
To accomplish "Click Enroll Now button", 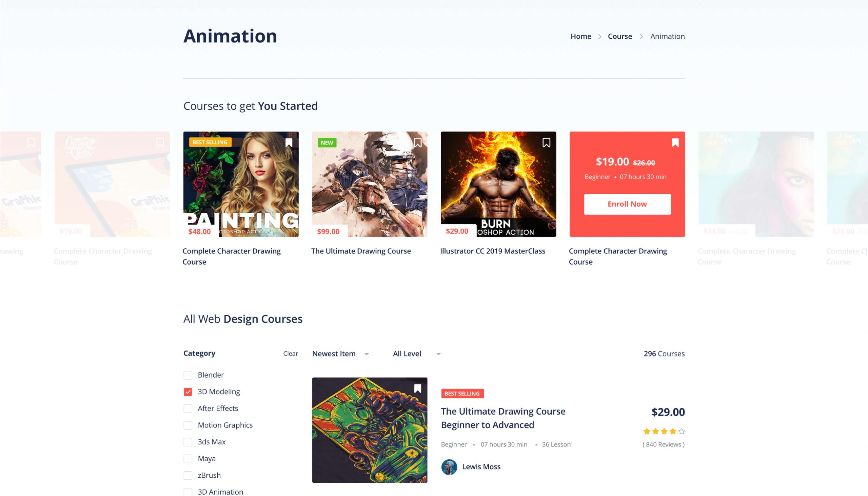I will click(x=627, y=204).
